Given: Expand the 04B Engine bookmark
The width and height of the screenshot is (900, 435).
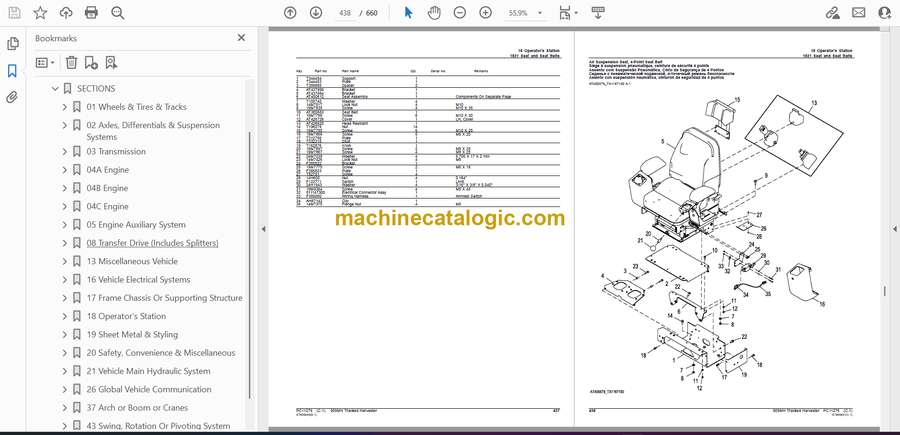Looking at the screenshot, I should pyautogui.click(x=65, y=188).
